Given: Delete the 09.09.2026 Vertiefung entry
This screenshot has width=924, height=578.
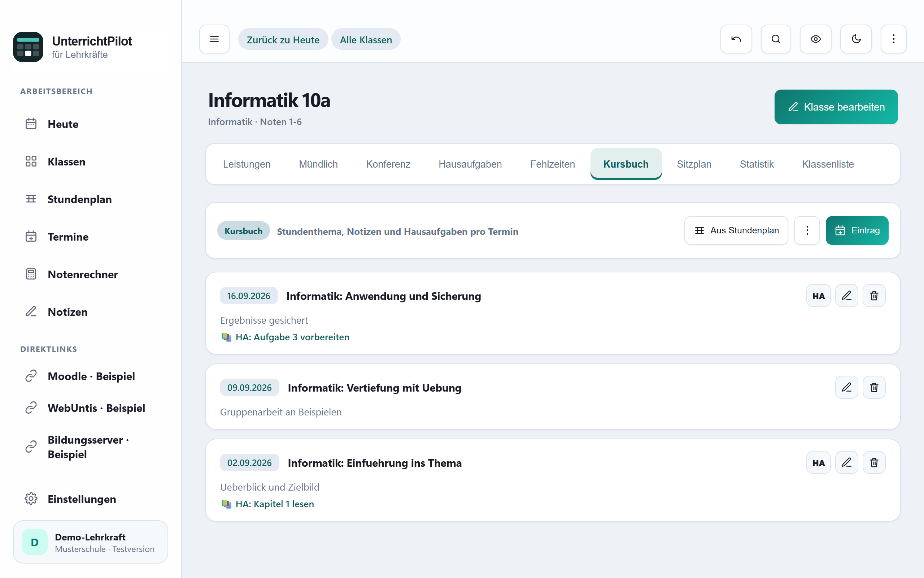Looking at the screenshot, I should (x=874, y=387).
